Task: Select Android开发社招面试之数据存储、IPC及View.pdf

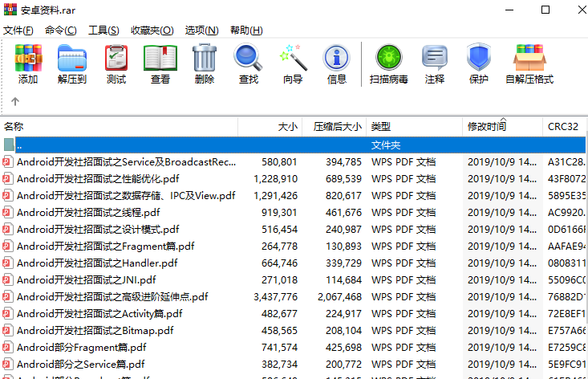Action: click(126, 195)
